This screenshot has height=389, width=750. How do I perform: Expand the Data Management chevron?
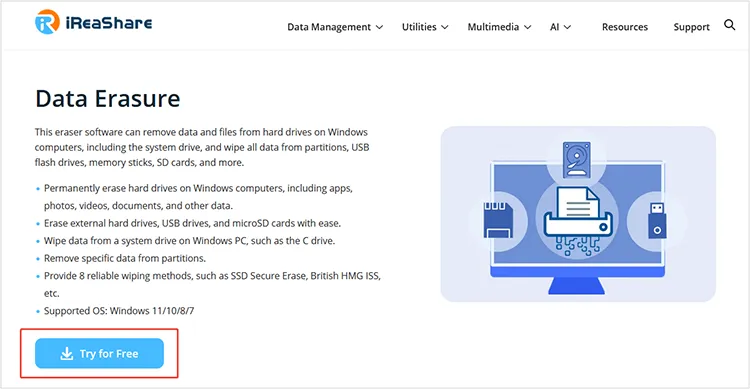tap(379, 27)
